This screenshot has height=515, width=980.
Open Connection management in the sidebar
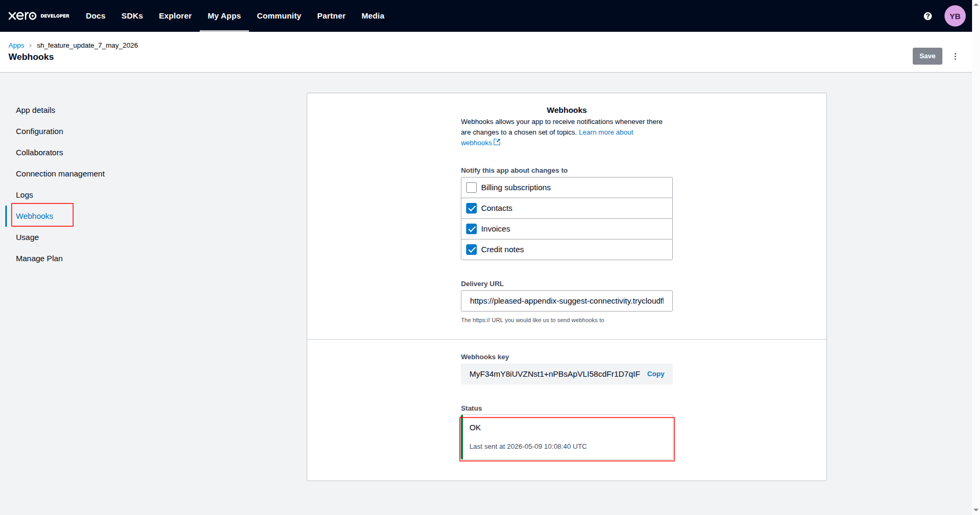pos(60,174)
